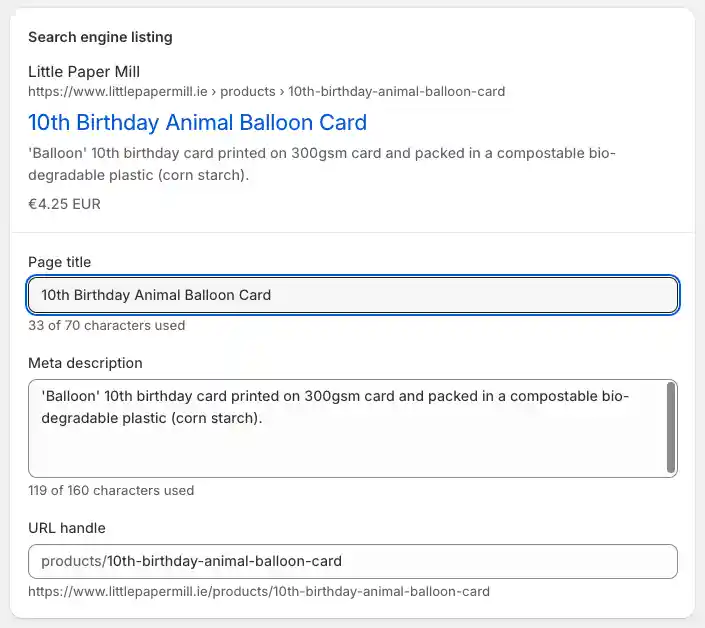
Task: Click the Meta description label
Action: coord(85,363)
